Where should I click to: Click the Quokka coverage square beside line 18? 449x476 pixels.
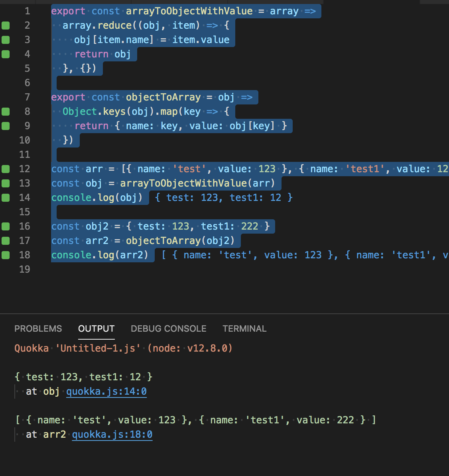6,255
